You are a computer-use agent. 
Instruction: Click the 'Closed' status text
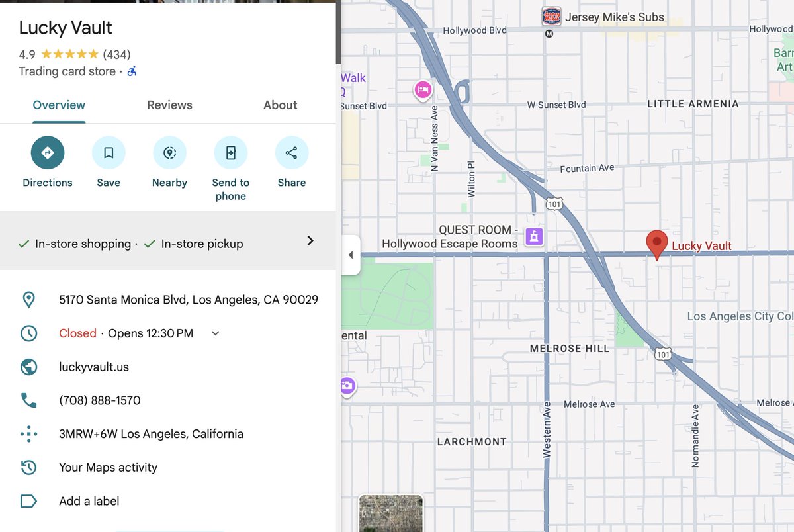tap(77, 333)
